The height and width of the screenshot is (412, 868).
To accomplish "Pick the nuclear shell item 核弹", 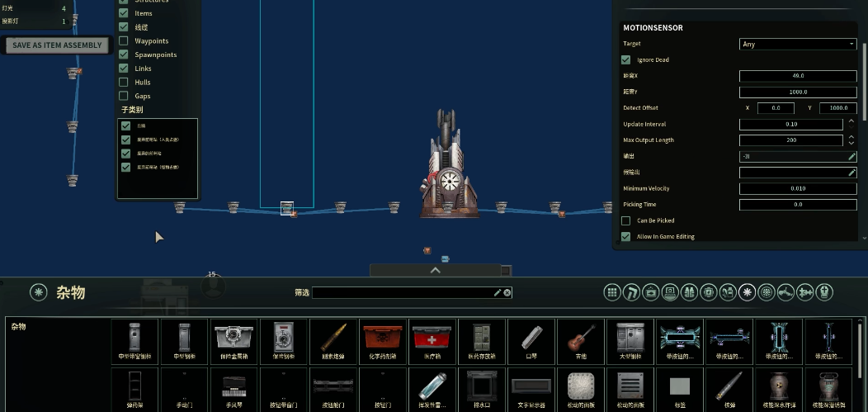I will [x=729, y=390].
